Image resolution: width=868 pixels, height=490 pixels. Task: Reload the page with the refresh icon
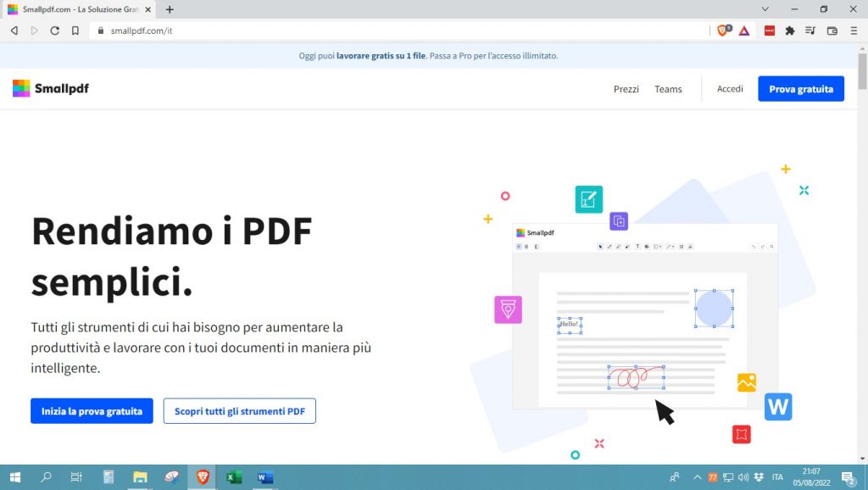click(54, 30)
